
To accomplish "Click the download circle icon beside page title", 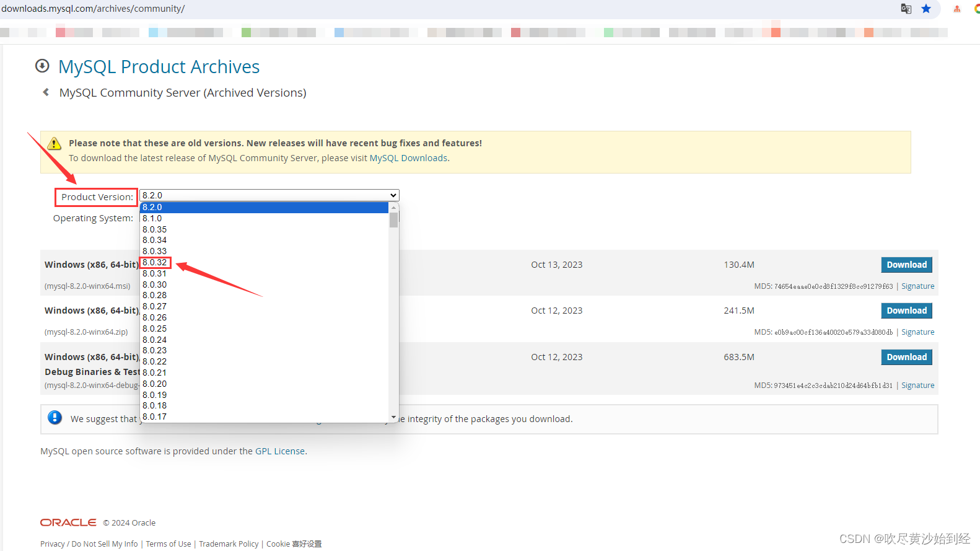I will (42, 66).
